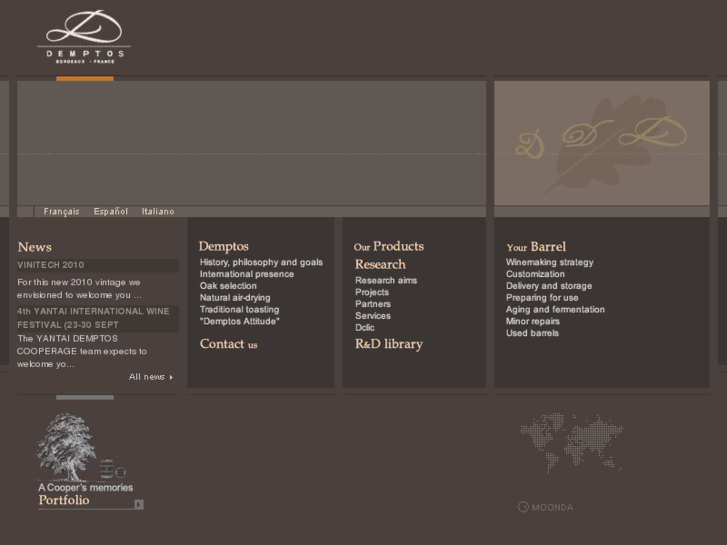Go to International presence page
The image size is (727, 545).
(247, 274)
